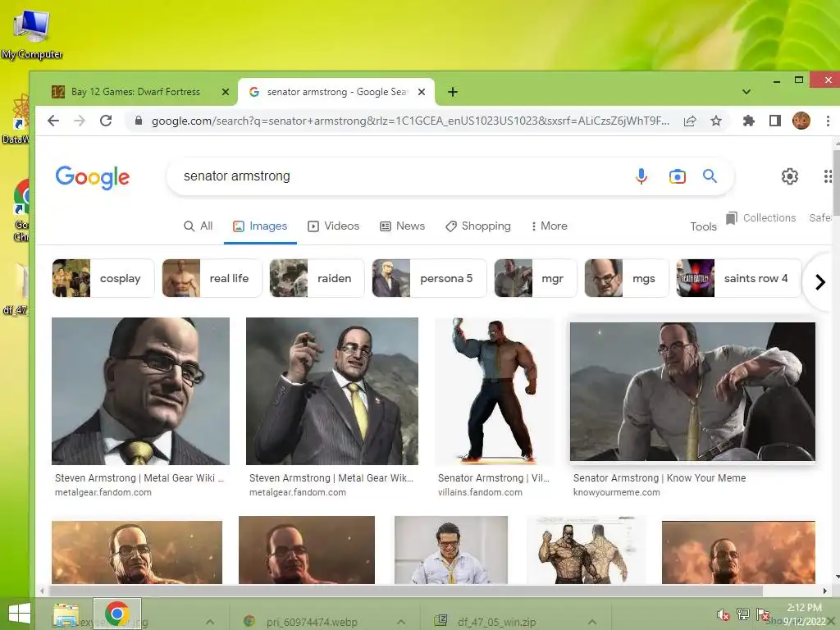
Task: Expand options for df_47_05_win.zip download
Action: 593,622
